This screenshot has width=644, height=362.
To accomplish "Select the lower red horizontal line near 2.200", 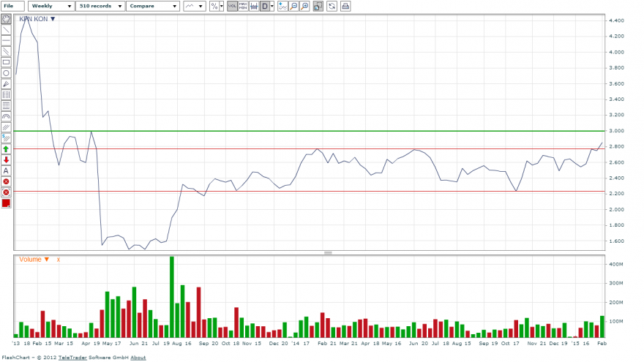I will [310, 192].
